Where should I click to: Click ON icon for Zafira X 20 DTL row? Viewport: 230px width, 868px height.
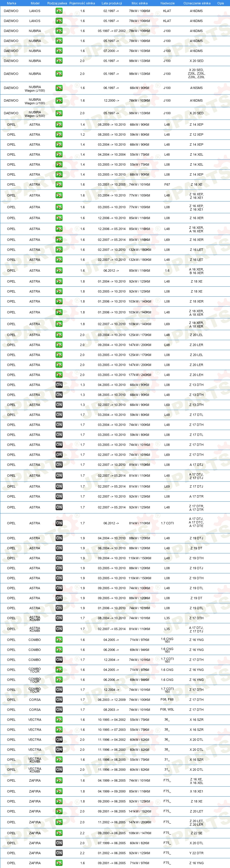(59, 843)
